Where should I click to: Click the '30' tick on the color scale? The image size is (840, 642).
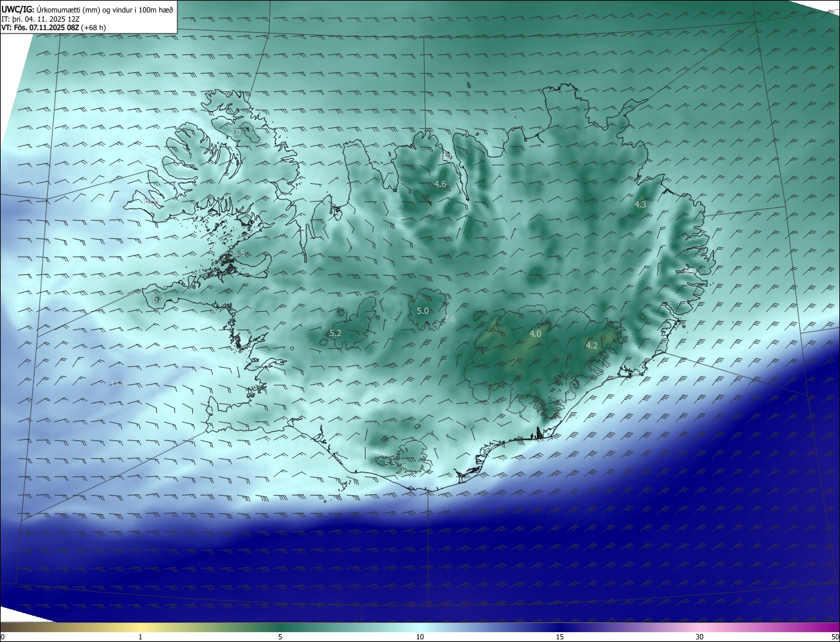[x=700, y=637]
